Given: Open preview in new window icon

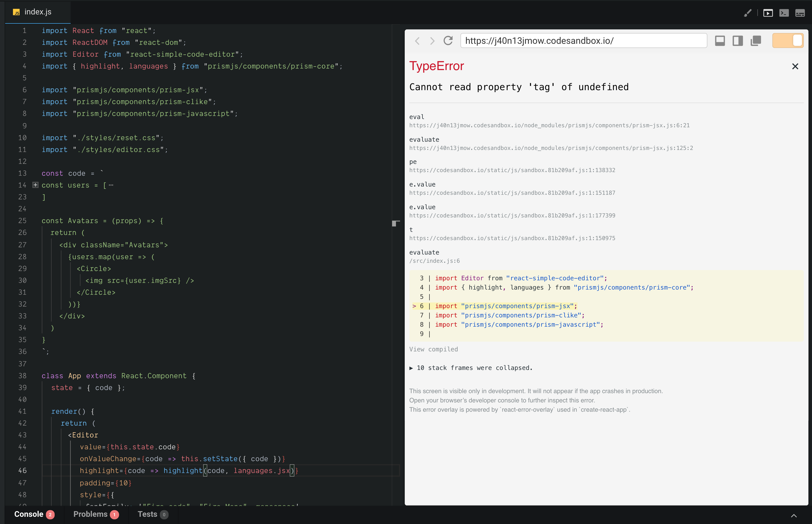Looking at the screenshot, I should (x=756, y=40).
